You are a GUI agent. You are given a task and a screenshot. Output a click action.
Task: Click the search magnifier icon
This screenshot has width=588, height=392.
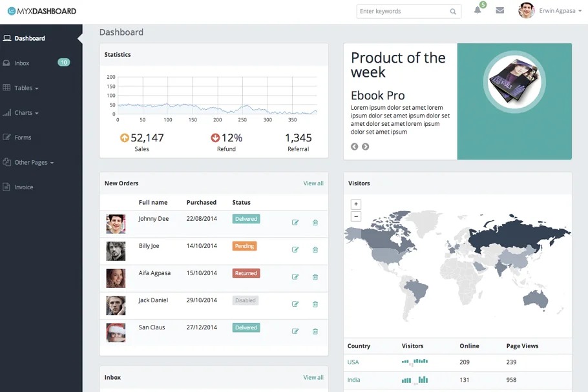pos(453,12)
